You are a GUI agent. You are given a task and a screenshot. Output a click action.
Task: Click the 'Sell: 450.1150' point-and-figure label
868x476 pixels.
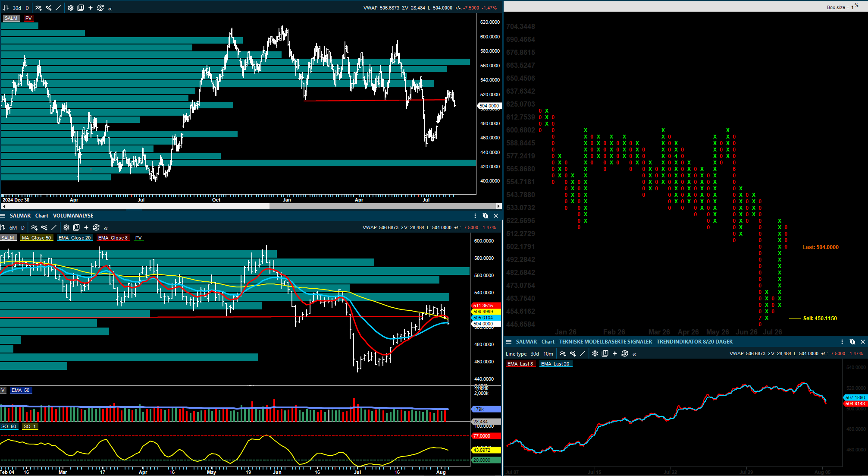click(x=820, y=318)
